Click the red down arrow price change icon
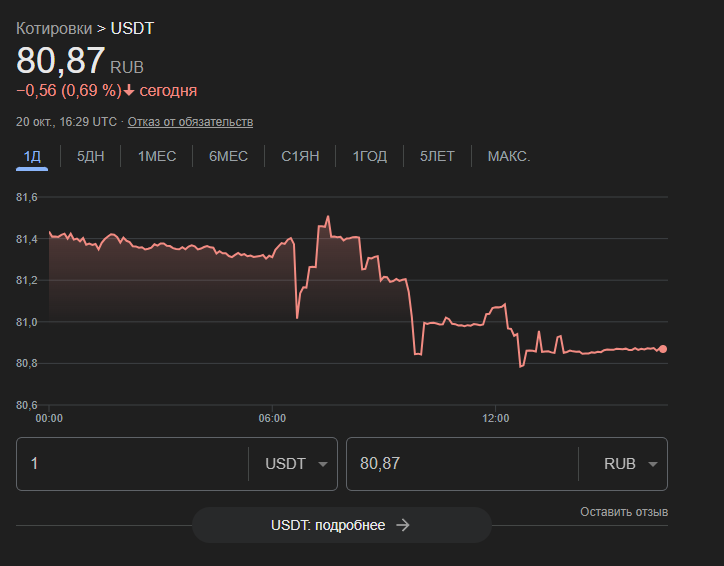 tap(129, 91)
